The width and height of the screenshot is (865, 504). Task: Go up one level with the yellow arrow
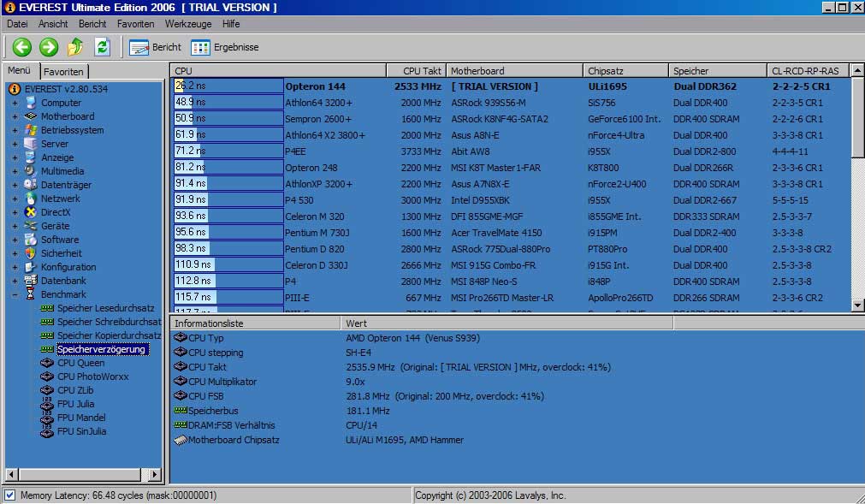tap(75, 47)
